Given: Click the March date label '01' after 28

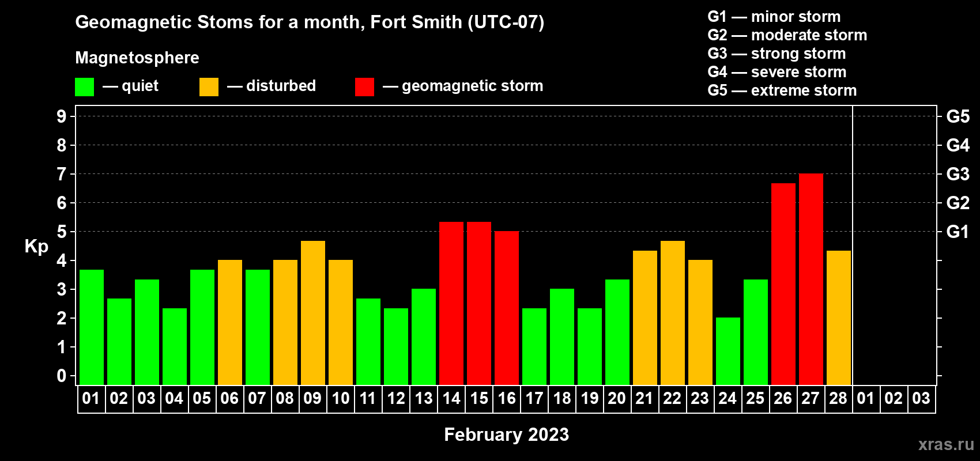Looking at the screenshot, I should pyautogui.click(x=866, y=398).
